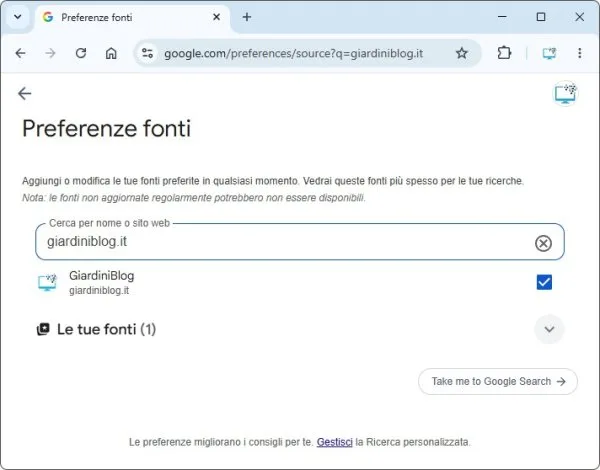Open the Extensions puzzle icon
This screenshot has height=470, width=600.
[x=504, y=53]
